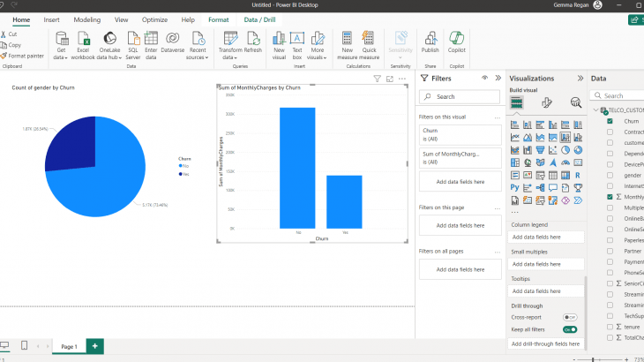Screen dimensions: 644x362
Task: Add a Decomposition tree visual
Action: coord(540,188)
